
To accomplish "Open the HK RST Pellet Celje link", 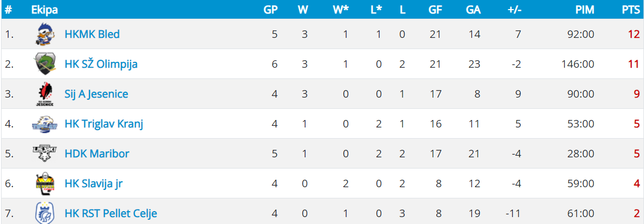I will pyautogui.click(x=110, y=213).
